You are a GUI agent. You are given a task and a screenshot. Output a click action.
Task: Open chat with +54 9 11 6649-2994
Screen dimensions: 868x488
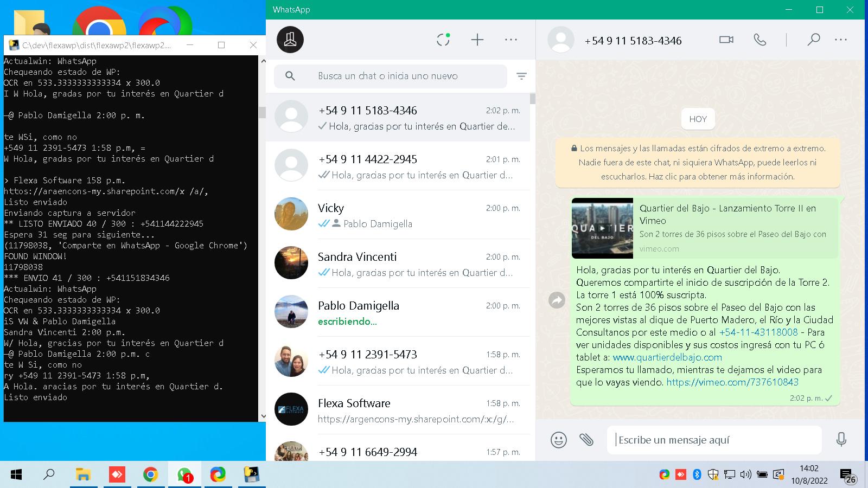[398, 448]
